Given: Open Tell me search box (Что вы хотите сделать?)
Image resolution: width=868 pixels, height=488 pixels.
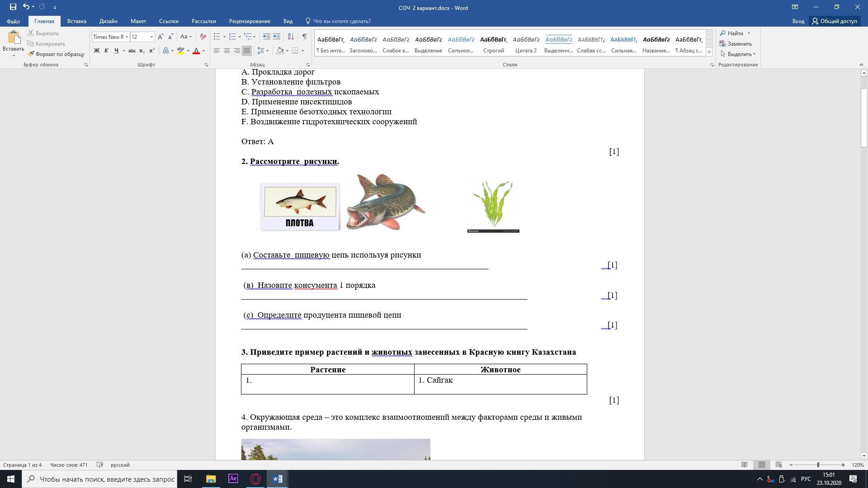Looking at the screenshot, I should click(x=338, y=21).
